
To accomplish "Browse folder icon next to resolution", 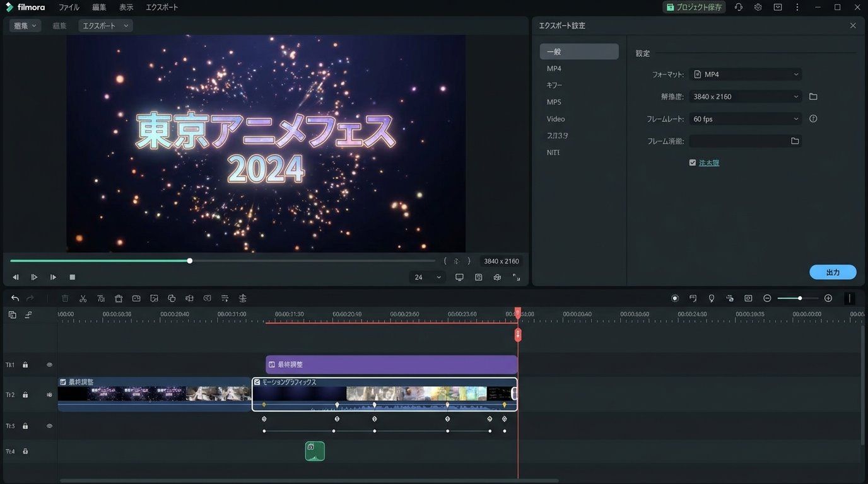I will (x=813, y=96).
